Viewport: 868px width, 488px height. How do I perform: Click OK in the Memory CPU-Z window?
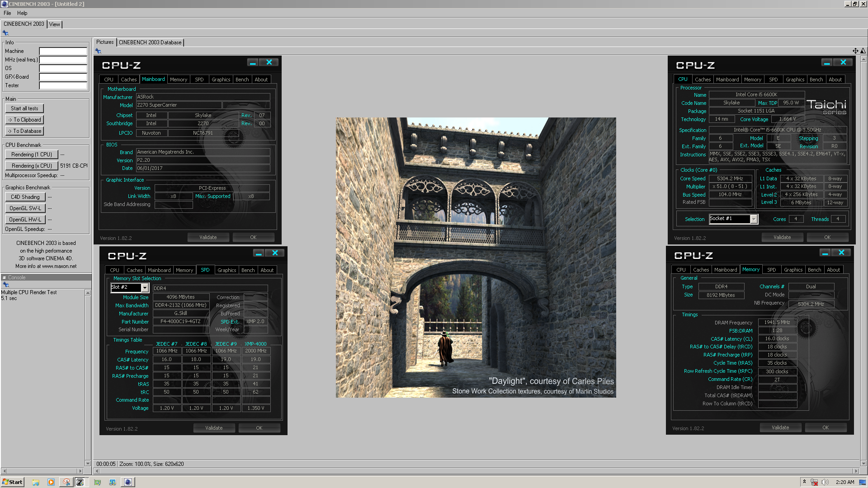coord(826,427)
